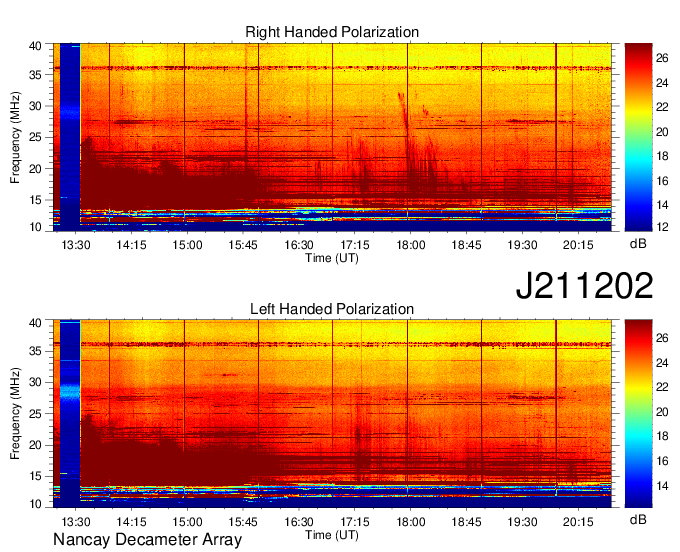The image size is (680, 552).
Task: Click 18:00 time tick of Left Handed plot
Action: (411, 522)
